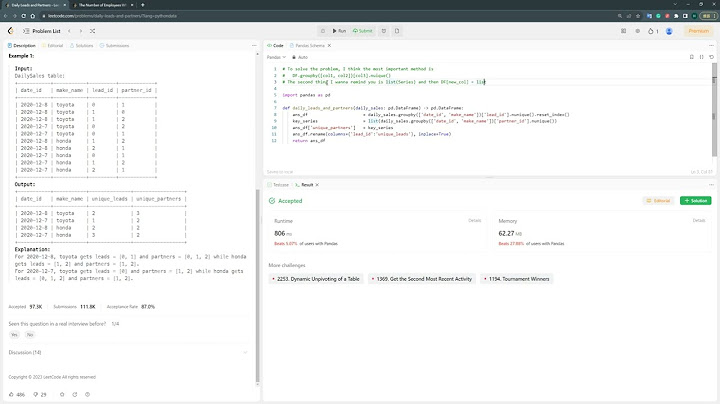
Task: Open challenge 2253. Dynamic Unpivoting of a Table
Action: [x=316, y=279]
